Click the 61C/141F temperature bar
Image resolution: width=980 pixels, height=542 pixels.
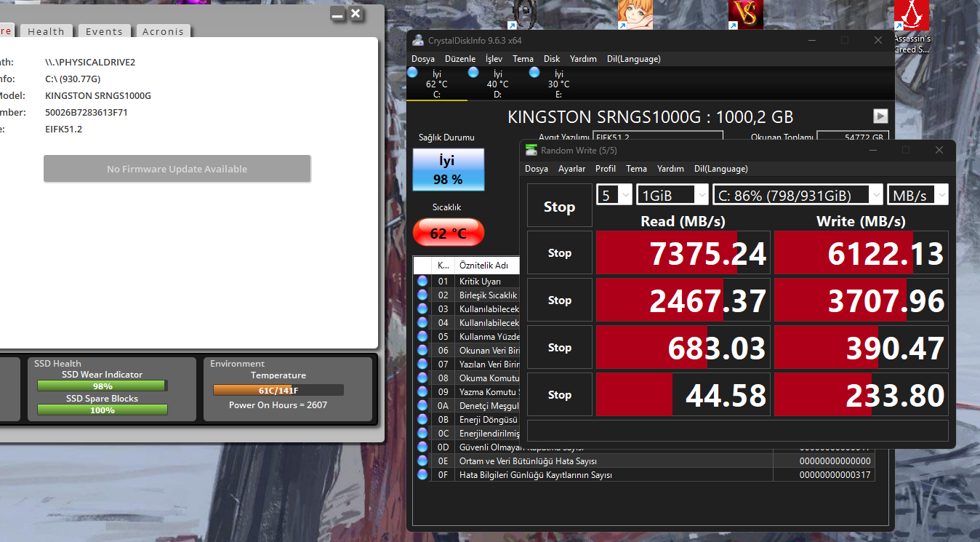pyautogui.click(x=278, y=390)
